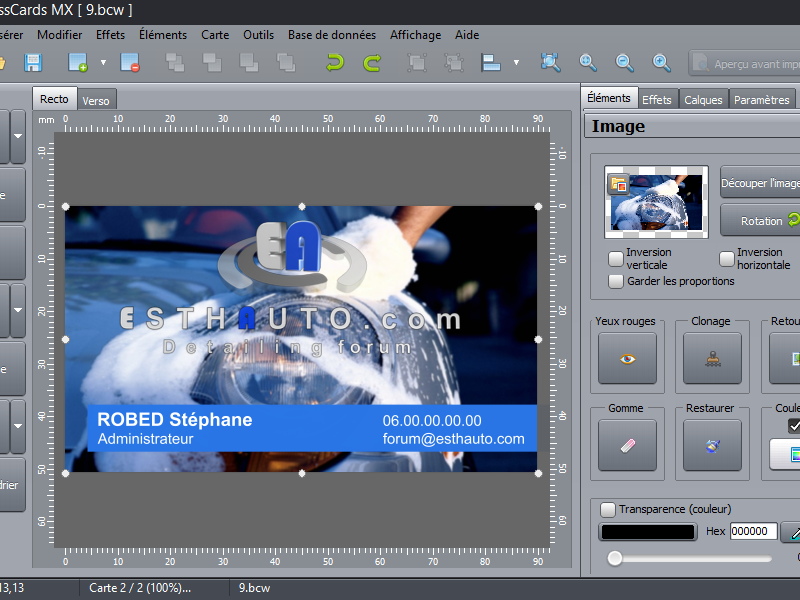
Task: Delete the card with the minus icon
Action: tap(130, 63)
